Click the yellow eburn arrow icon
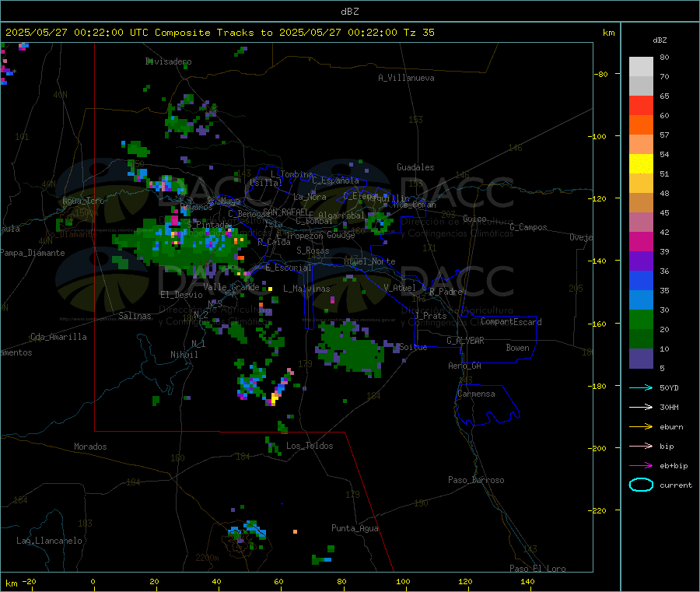700x592 pixels. 641,427
